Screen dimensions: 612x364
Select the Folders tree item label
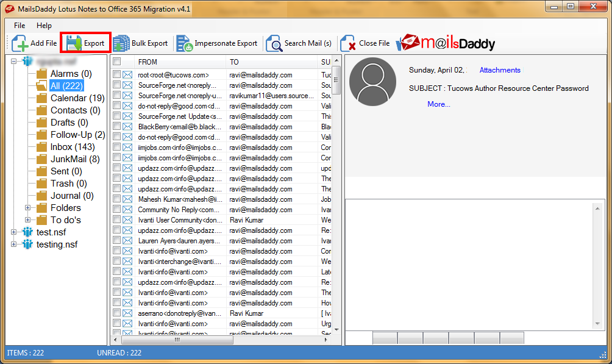click(x=66, y=208)
